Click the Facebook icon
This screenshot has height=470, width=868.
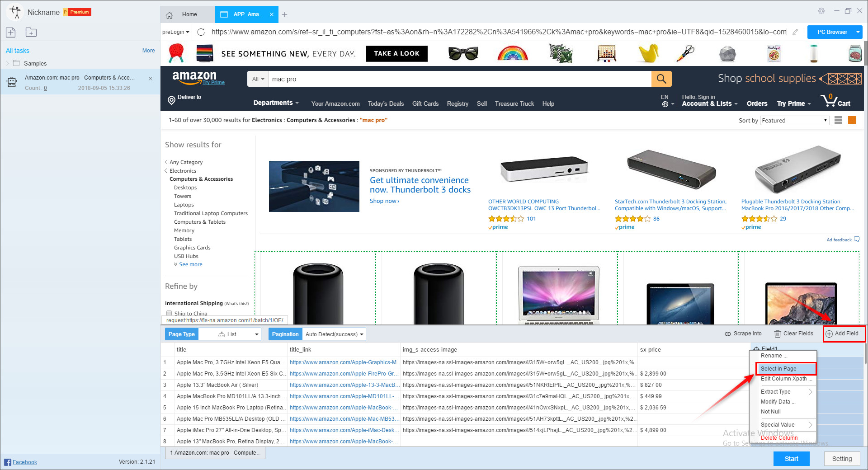(x=8, y=462)
